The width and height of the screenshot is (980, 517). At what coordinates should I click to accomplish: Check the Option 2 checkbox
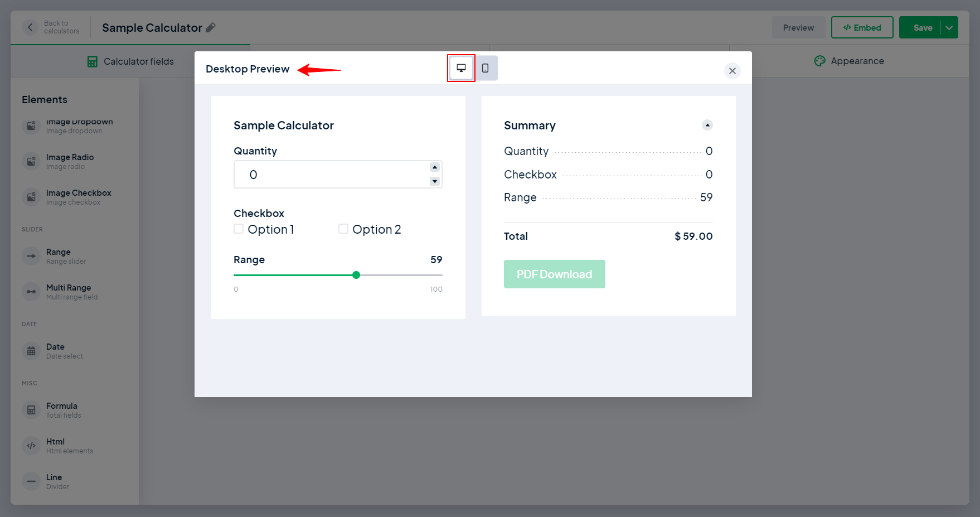point(343,229)
